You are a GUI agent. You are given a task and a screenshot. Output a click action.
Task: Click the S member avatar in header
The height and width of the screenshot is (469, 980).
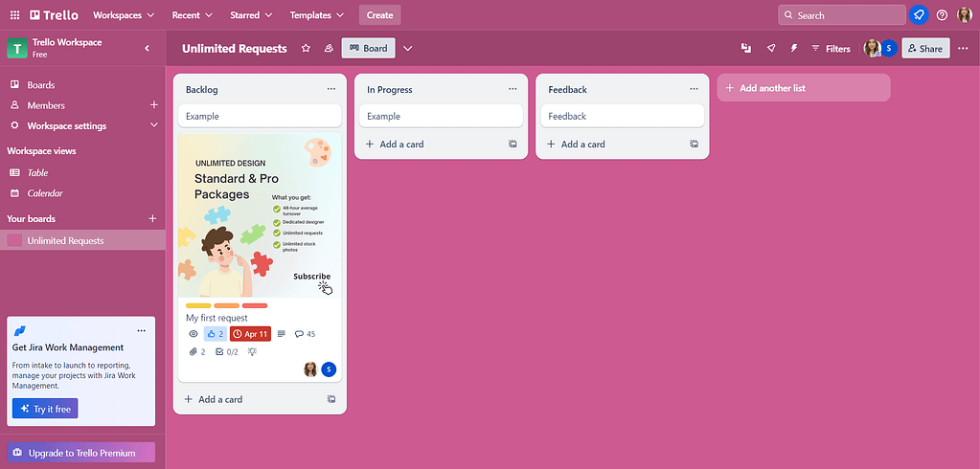[889, 48]
